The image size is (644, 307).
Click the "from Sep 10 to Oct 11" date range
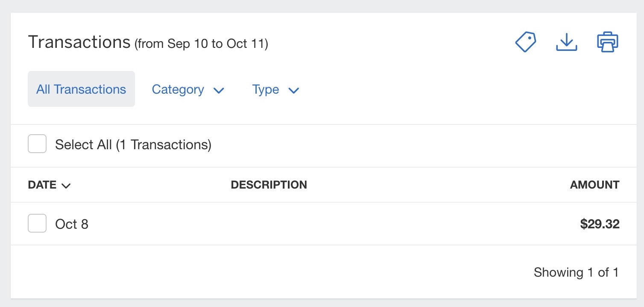point(201,44)
